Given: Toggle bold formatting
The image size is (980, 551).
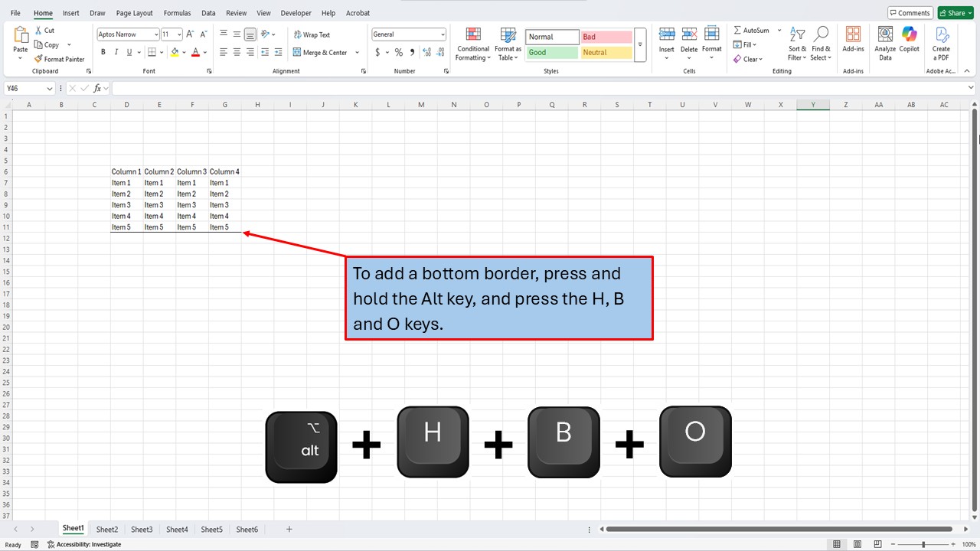Looking at the screenshot, I should pyautogui.click(x=103, y=51).
